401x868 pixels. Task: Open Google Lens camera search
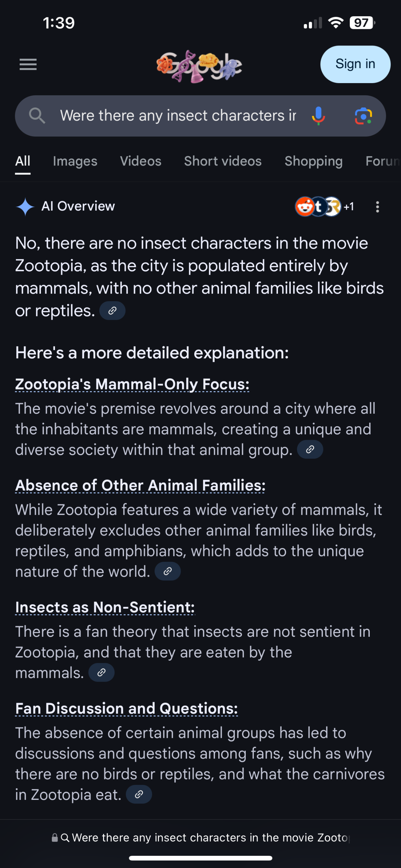[x=363, y=116]
